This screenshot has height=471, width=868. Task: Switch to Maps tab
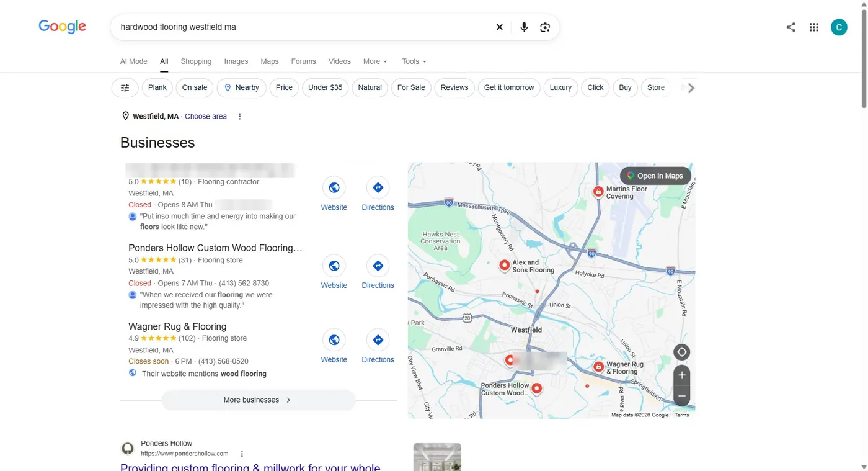point(270,61)
